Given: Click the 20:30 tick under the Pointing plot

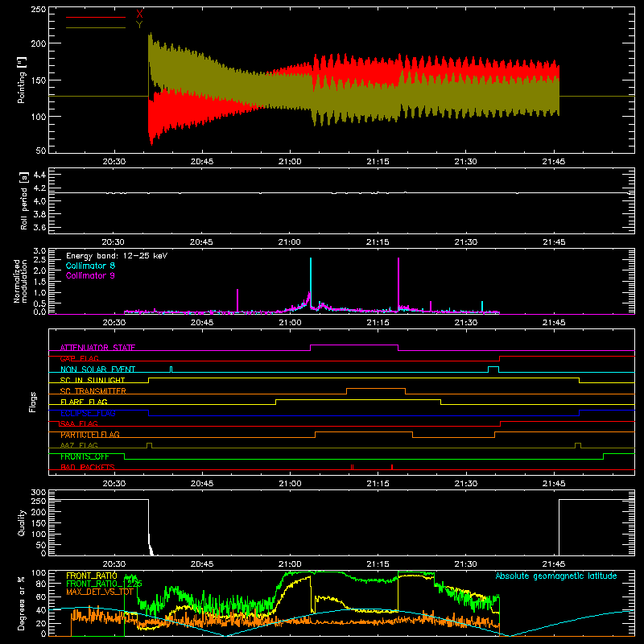Looking at the screenshot, I should pos(114,162).
